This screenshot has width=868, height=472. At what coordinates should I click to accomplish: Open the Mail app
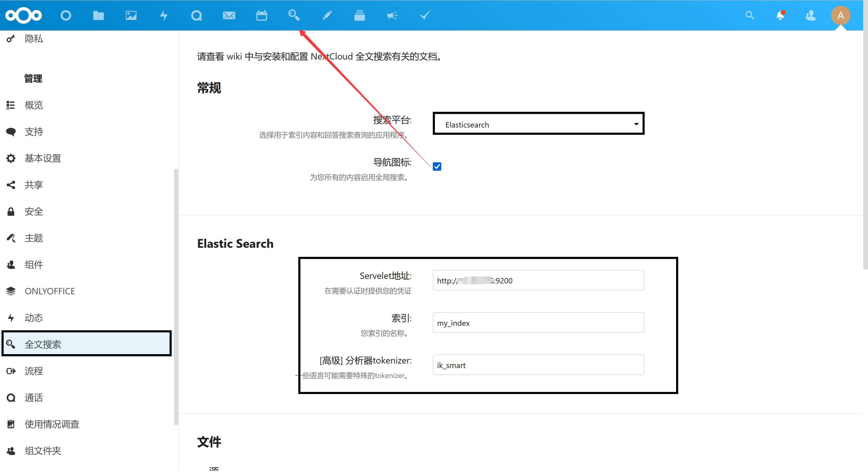(x=229, y=15)
